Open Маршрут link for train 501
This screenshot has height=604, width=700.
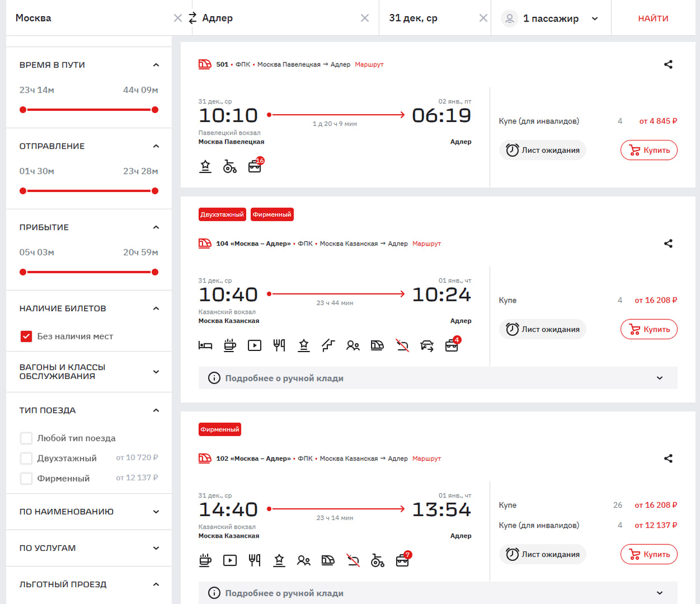[369, 65]
